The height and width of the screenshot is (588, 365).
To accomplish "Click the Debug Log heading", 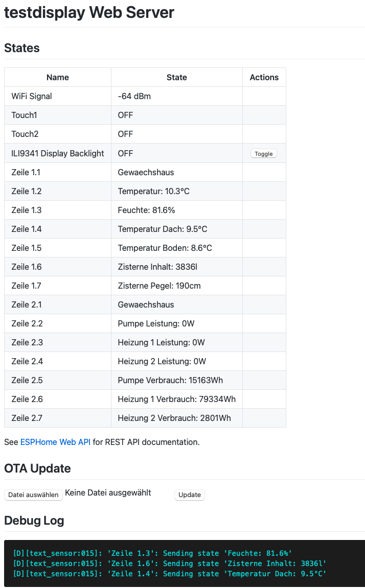I will pyautogui.click(x=34, y=521).
